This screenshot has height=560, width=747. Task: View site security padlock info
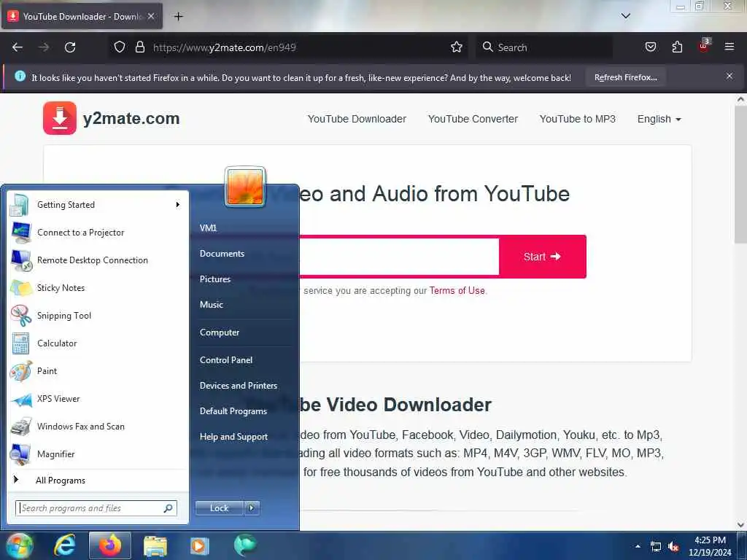139,47
